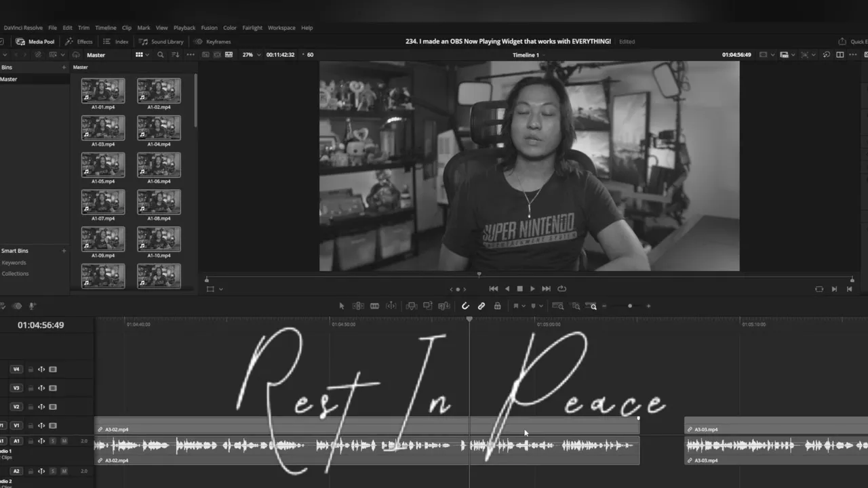Open the Sound Library panel
Image resolution: width=868 pixels, height=488 pixels.
pyautogui.click(x=161, y=41)
